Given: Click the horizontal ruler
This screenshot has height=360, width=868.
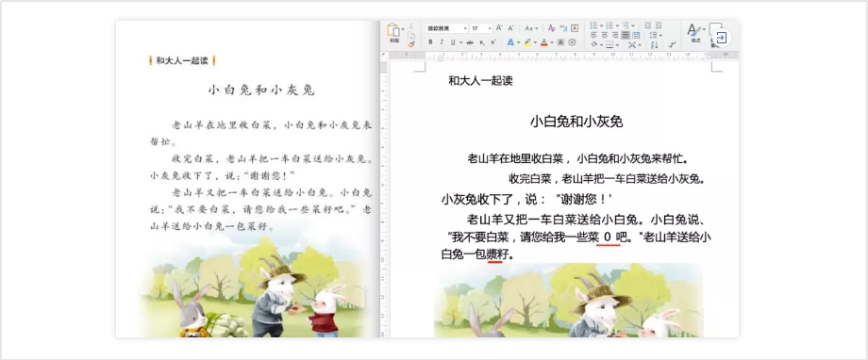Looking at the screenshot, I should (559, 56).
